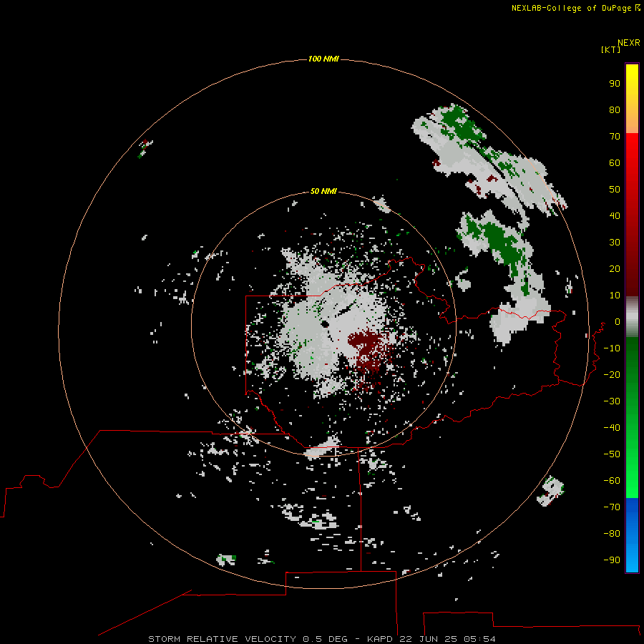
Task: Click the 50 NMI range ring label
Action: 323,191
